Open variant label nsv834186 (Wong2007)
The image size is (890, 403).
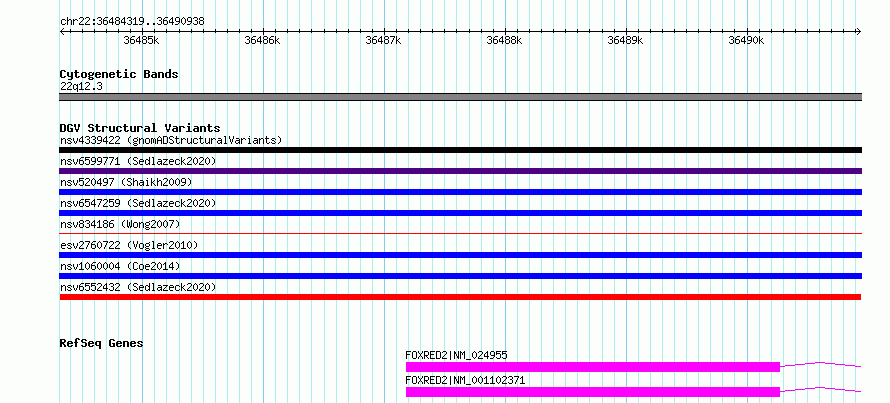[x=120, y=224]
